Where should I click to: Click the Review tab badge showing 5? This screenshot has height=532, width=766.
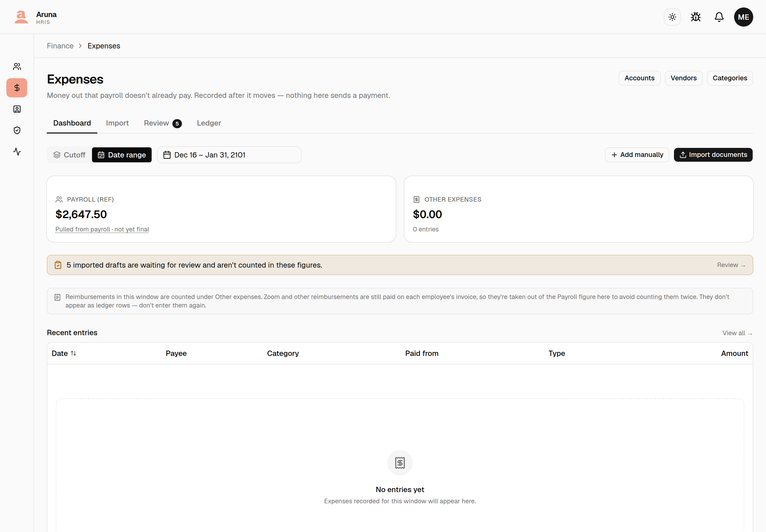tap(177, 124)
